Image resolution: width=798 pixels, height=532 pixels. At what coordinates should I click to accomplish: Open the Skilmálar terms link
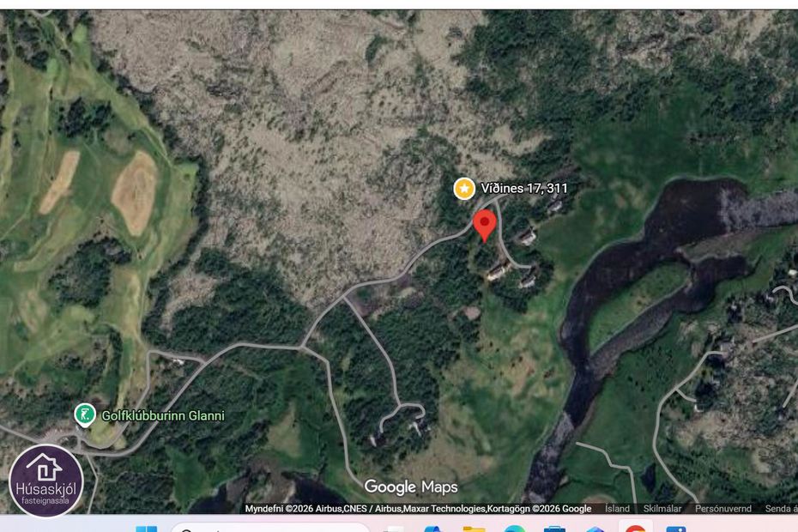(x=662, y=509)
